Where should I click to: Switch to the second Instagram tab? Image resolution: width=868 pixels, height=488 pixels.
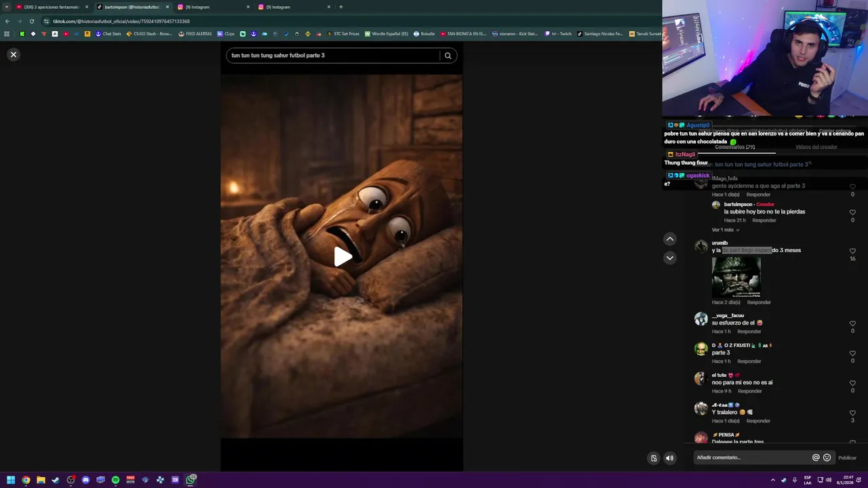(x=294, y=7)
